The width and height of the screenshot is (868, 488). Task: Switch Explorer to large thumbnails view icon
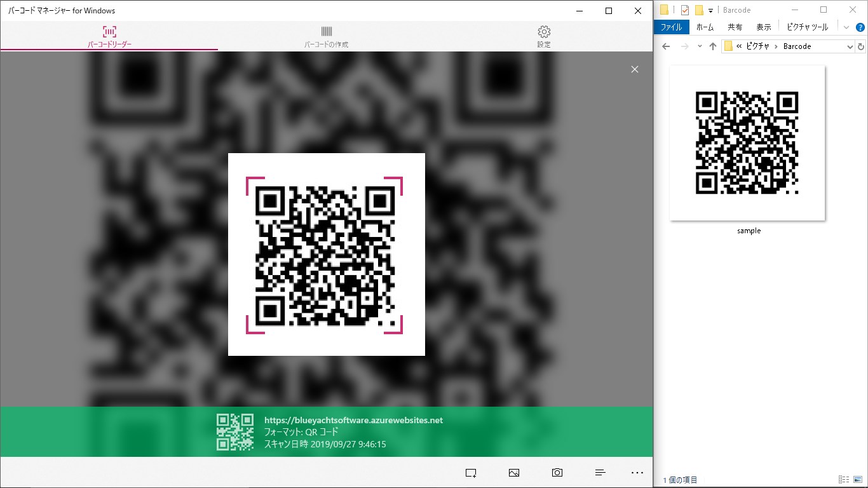pyautogui.click(x=858, y=480)
